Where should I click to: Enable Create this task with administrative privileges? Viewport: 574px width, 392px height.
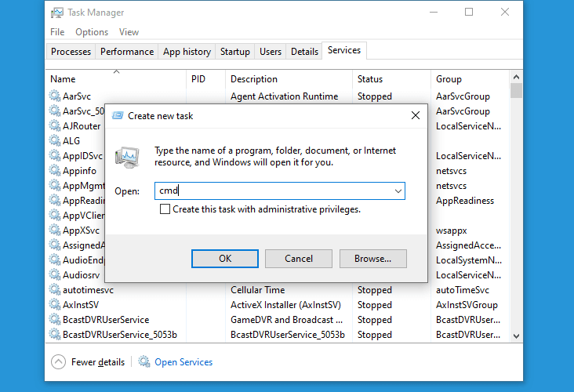[165, 209]
